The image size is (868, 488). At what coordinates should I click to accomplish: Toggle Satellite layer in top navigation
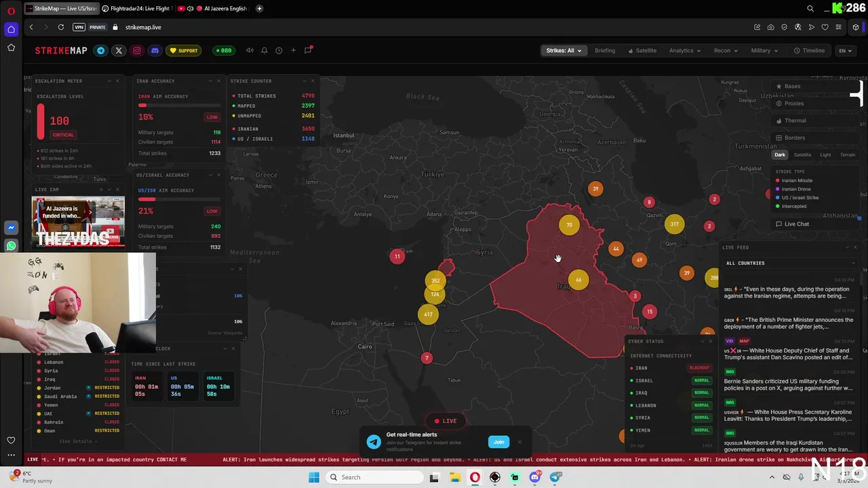click(642, 50)
